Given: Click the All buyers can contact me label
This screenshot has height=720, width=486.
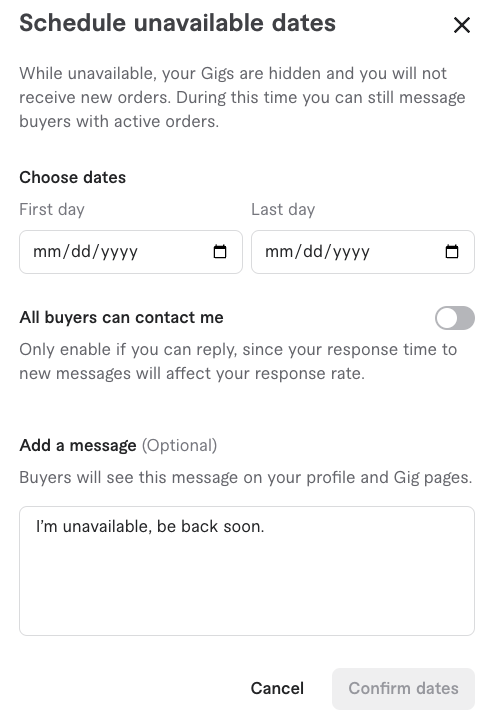Looking at the screenshot, I should point(121,317).
